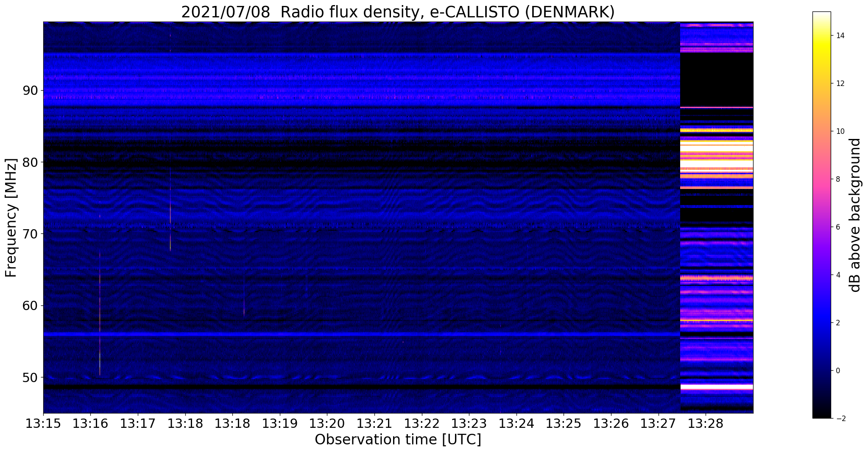Viewport: 868px width, 452px height.
Task: Click the colorbar tick label 4
Action: (837, 275)
